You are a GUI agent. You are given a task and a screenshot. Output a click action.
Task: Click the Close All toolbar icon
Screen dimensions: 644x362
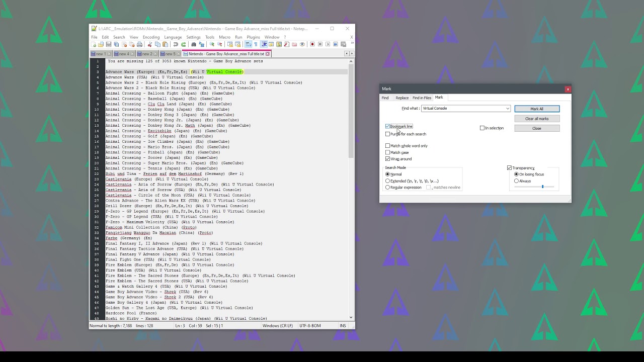[x=132, y=44]
